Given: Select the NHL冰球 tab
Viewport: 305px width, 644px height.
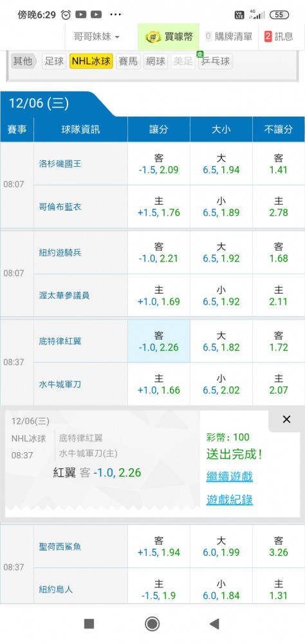Looking at the screenshot, I should [x=91, y=62].
